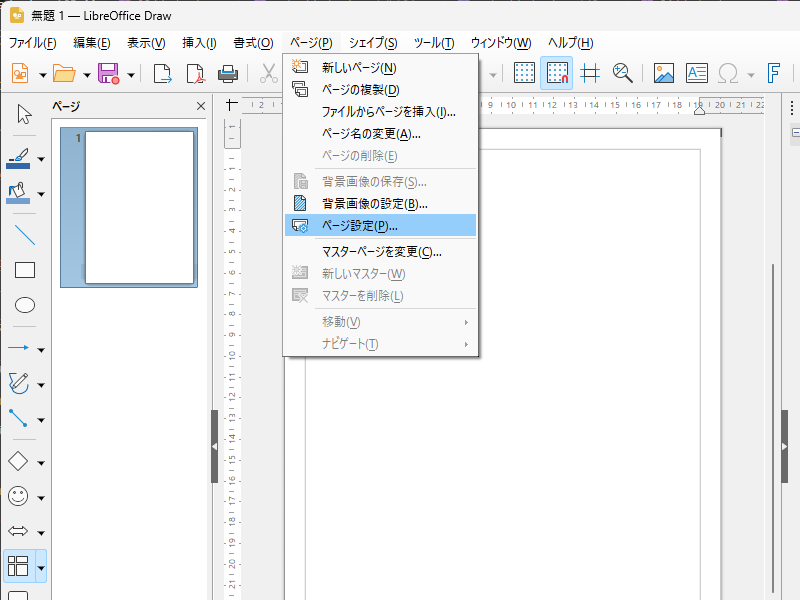Open the ツール(T) menu
800x600 pixels.
click(x=434, y=43)
